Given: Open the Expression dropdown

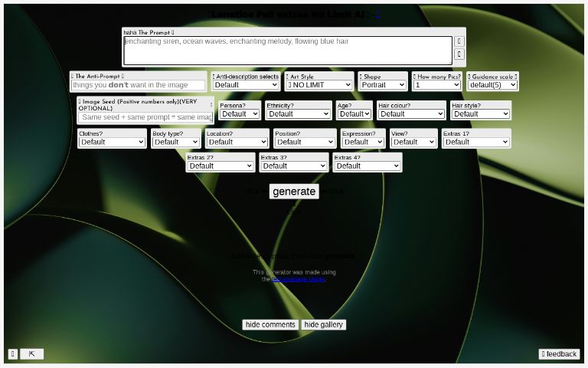Looking at the screenshot, I should tap(363, 142).
